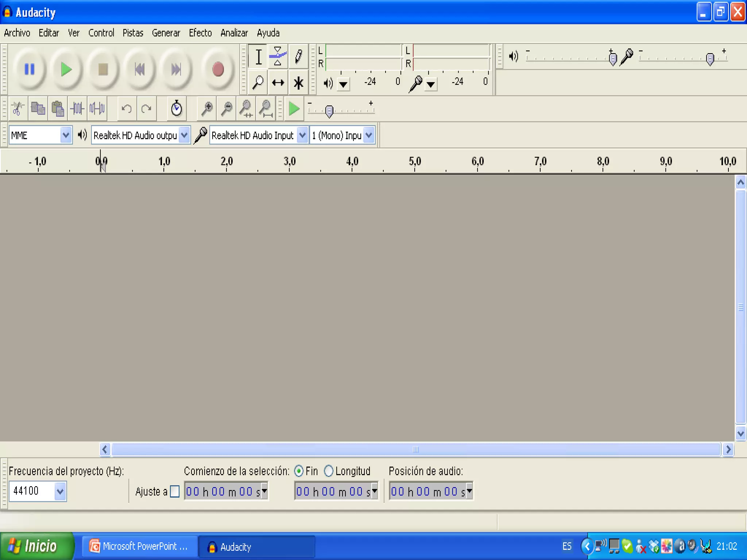Image resolution: width=747 pixels, height=560 pixels.
Task: Open the project frequency 44100 dropdown
Action: tap(60, 491)
